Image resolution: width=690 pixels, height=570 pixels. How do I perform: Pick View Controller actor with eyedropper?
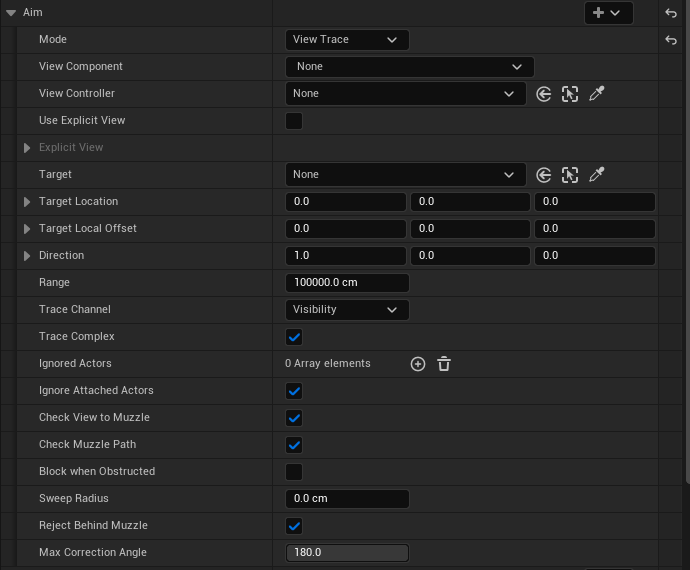tap(597, 94)
